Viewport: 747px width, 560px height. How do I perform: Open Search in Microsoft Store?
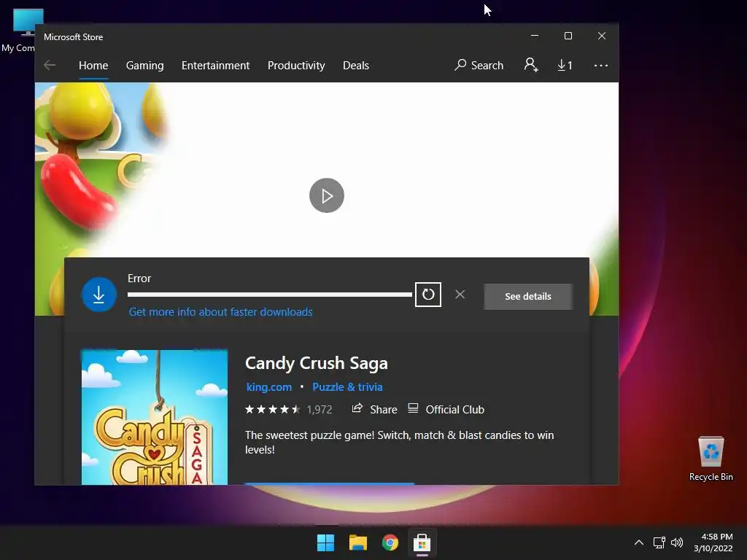click(479, 65)
